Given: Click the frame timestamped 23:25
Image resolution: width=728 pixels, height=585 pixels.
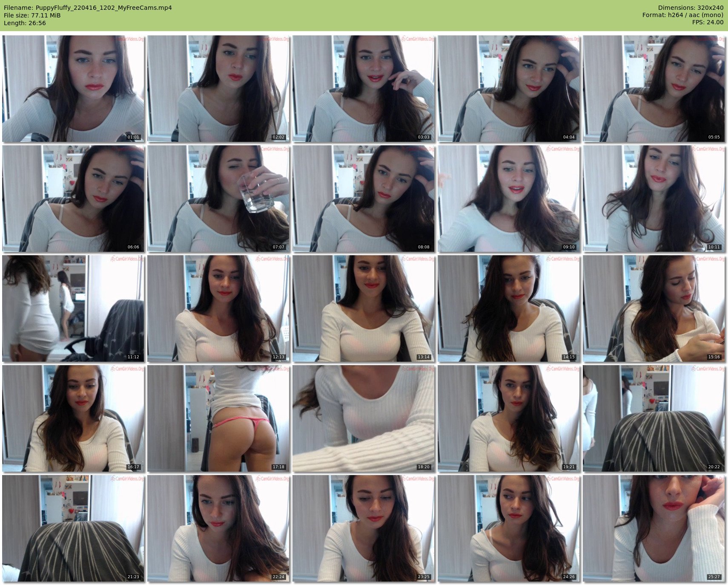Looking at the screenshot, I should pos(364,528).
